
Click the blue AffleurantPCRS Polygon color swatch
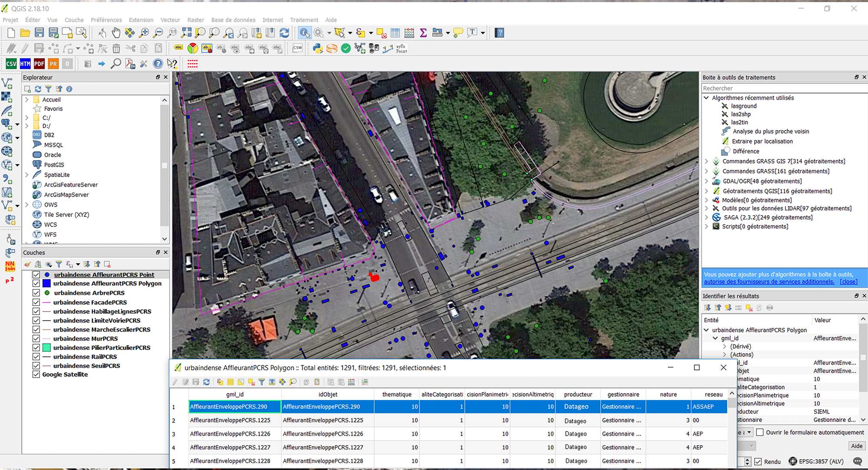click(46, 283)
